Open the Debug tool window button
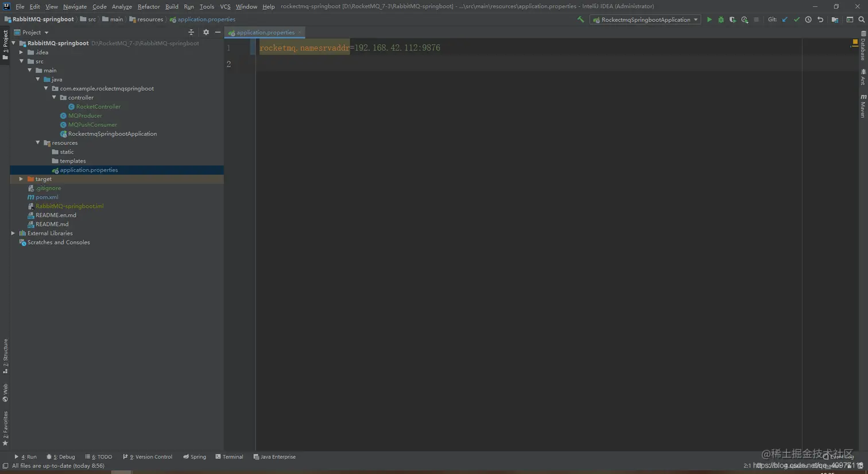Screen dimensions: 868x474 click(x=61, y=457)
